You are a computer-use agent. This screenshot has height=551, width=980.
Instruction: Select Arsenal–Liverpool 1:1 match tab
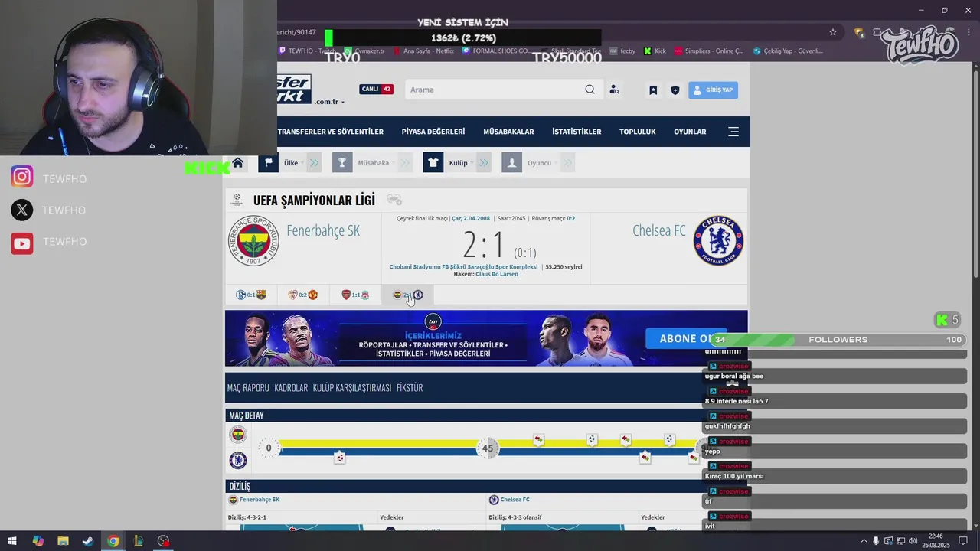click(x=355, y=295)
